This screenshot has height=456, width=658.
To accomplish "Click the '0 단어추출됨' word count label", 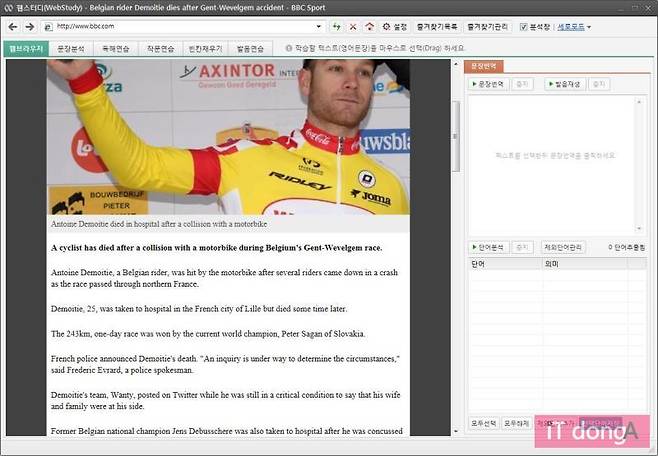I will (627, 248).
